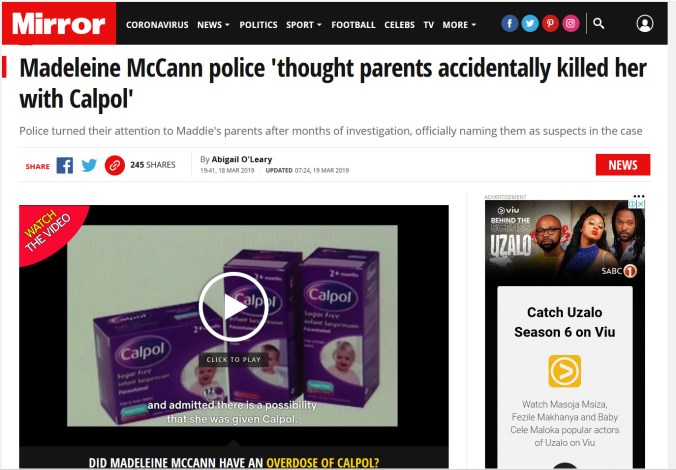Share article via Facebook share icon

[x=65, y=165]
